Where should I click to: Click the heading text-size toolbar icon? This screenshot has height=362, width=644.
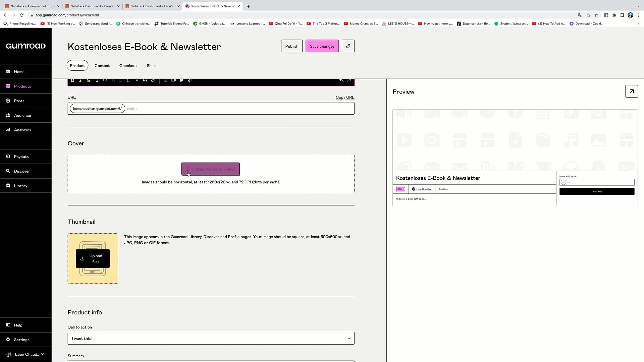click(x=113, y=80)
